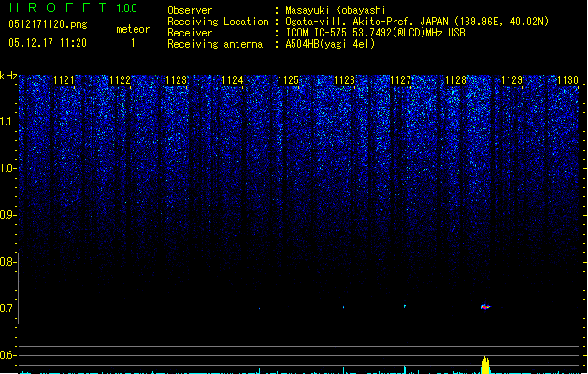Select observer name Masayuki Kobayashi
Image resolution: width=588 pixels, height=374 pixels.
[336, 10]
